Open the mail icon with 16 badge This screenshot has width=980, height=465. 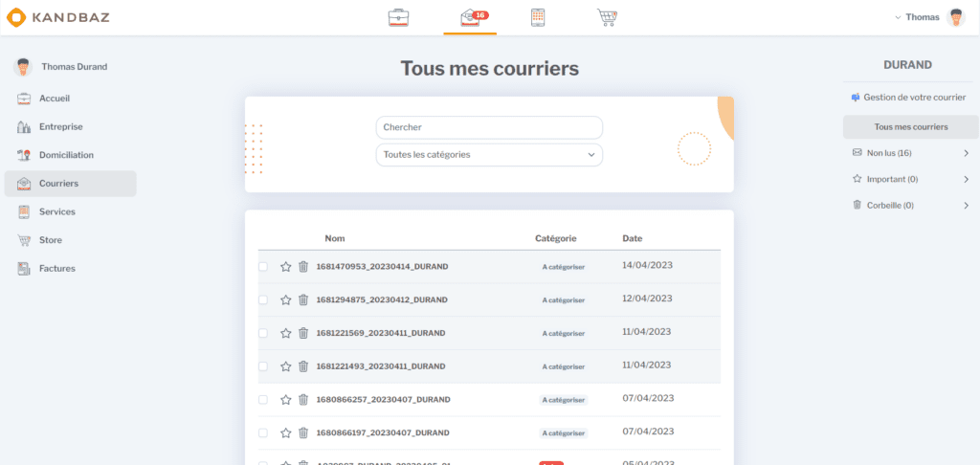[470, 17]
